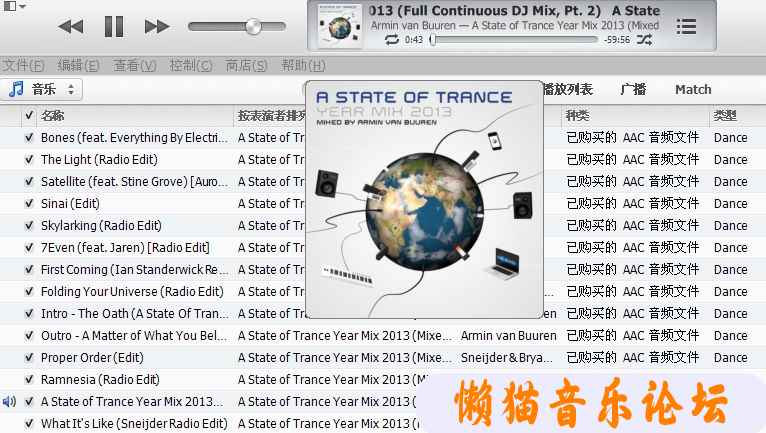Toggle the shuffle icon
The width and height of the screenshot is (766, 433).
pos(644,40)
